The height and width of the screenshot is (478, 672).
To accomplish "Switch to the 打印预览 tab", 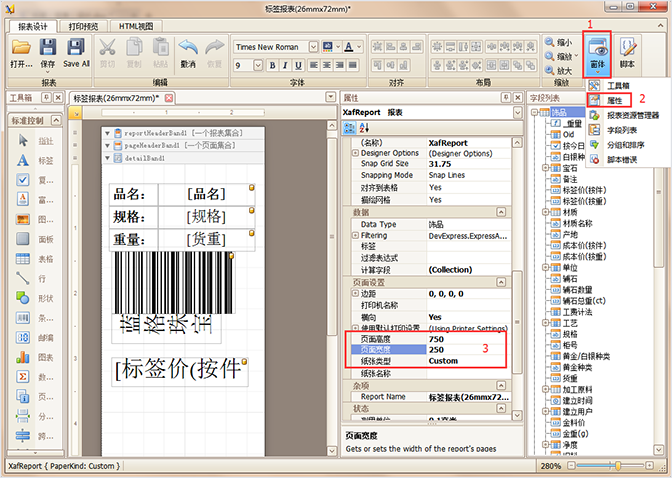I will coord(84,27).
